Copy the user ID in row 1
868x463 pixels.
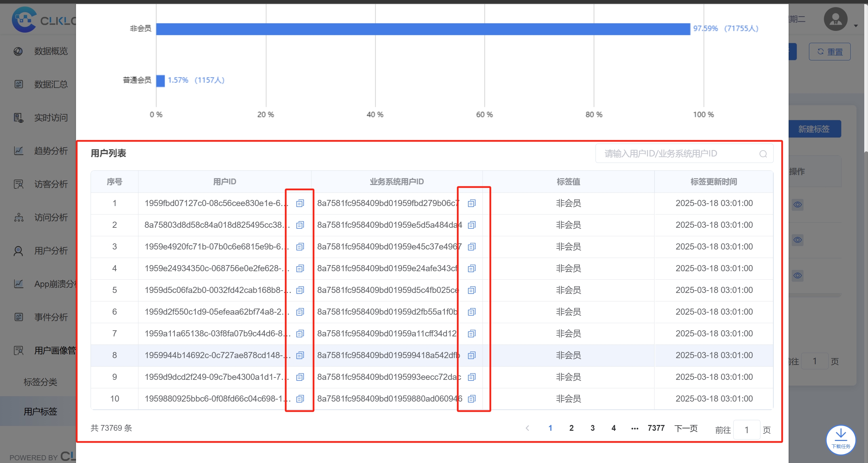point(300,203)
